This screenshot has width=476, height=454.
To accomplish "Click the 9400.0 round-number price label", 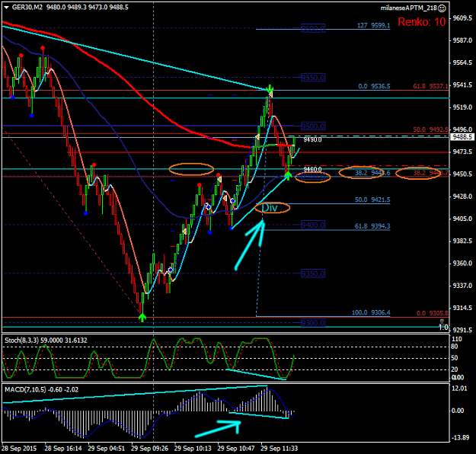I will (313, 225).
